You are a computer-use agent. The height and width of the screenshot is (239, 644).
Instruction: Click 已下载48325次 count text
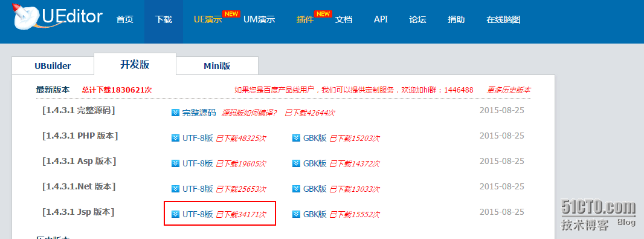(241, 138)
